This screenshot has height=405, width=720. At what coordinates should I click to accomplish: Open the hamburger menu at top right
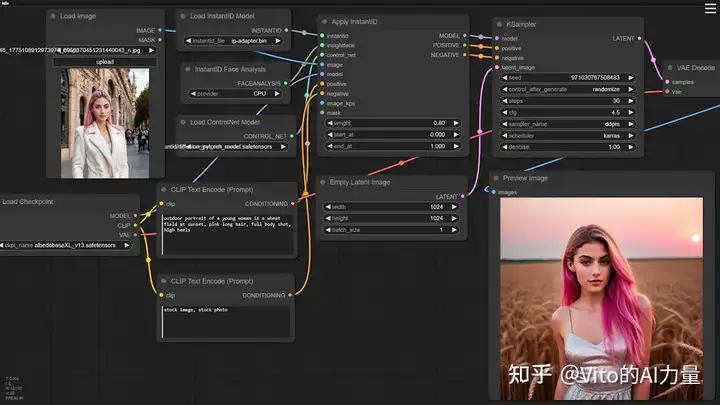[710, 9]
